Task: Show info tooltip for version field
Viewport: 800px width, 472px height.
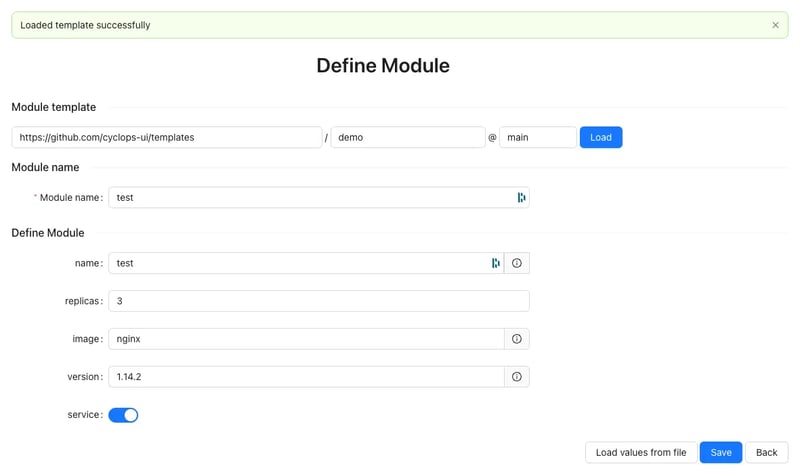Action: (x=517, y=377)
